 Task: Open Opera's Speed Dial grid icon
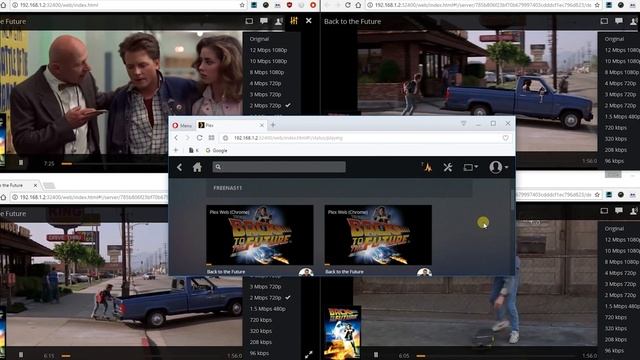211,138
